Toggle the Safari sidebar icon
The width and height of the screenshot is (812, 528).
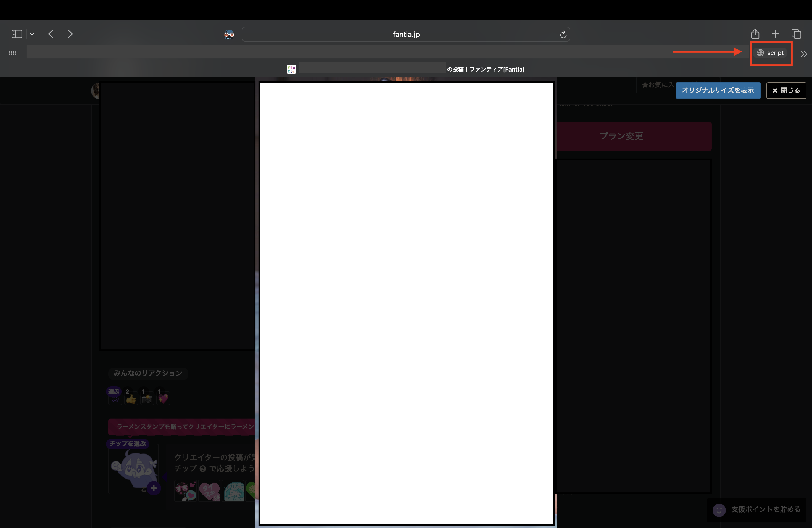tap(16, 34)
